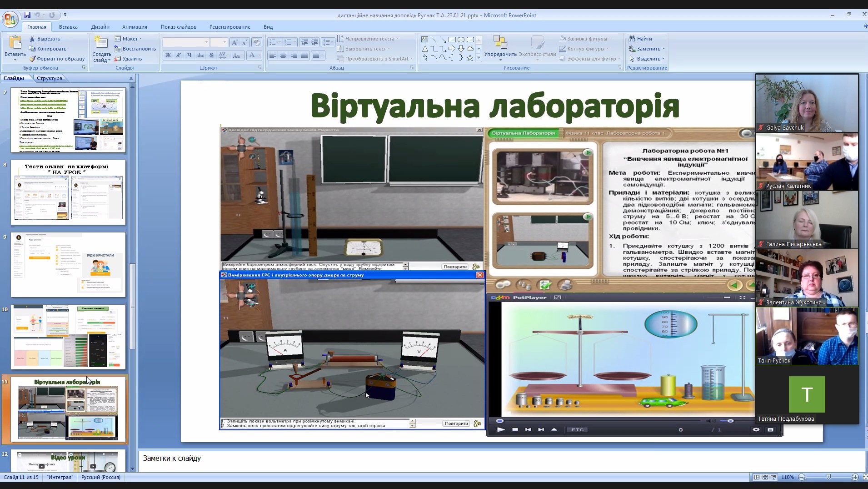Viewport: 868px width, 489px height.
Task: Open the Заменить dropdown
Action: [647, 49]
